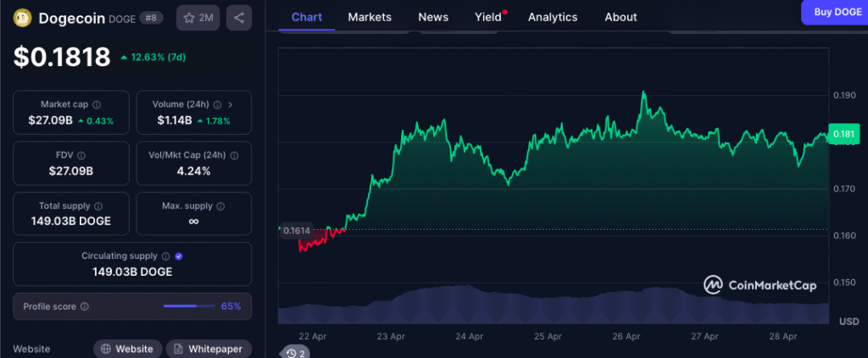Click the $27.09B market cap value
Screen dimensions: 868x358
click(x=50, y=120)
